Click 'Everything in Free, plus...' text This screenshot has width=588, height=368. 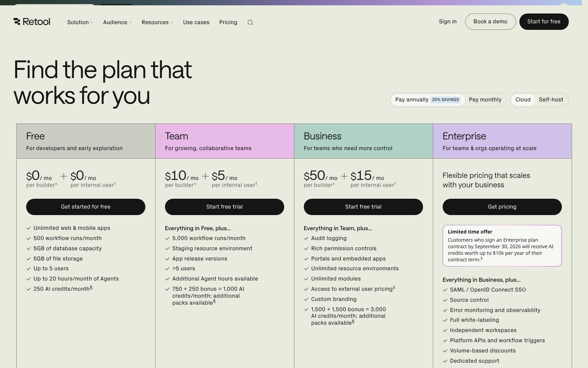tap(198, 229)
